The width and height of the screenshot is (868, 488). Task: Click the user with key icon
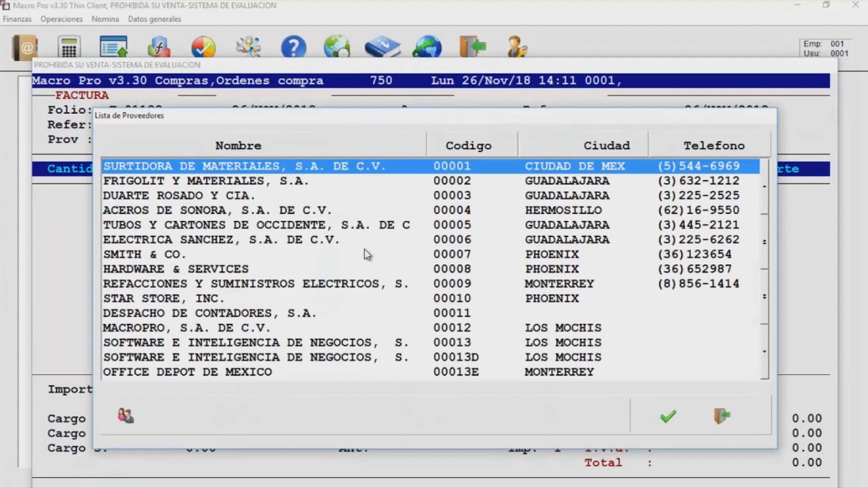tap(517, 47)
